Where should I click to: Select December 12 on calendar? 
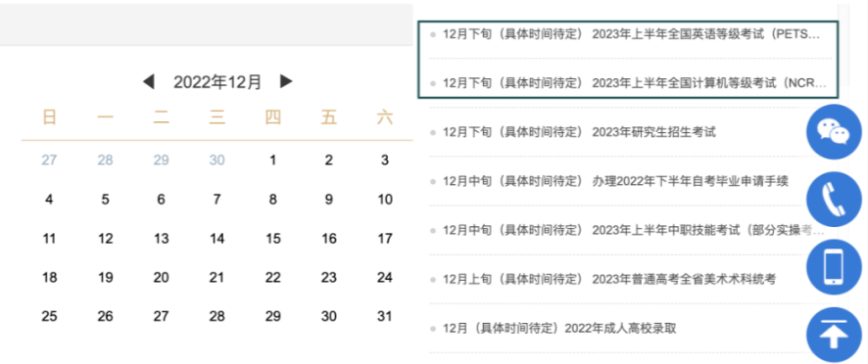[x=105, y=239]
